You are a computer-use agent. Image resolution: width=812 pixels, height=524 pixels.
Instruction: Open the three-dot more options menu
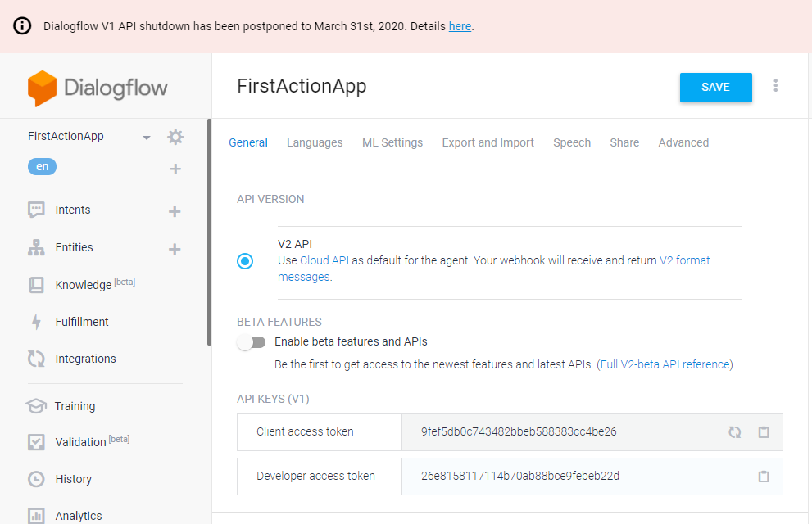coord(776,86)
